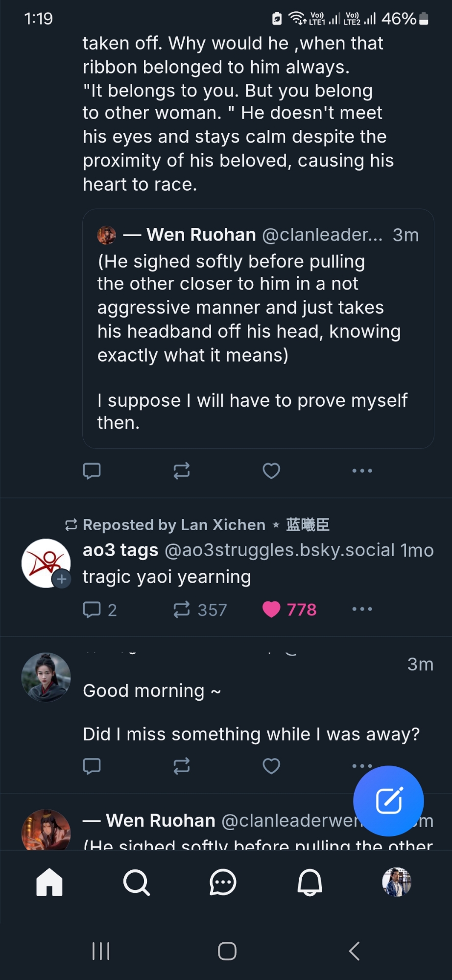Open your profile avatar tab
The image size is (452, 980).
point(397,882)
